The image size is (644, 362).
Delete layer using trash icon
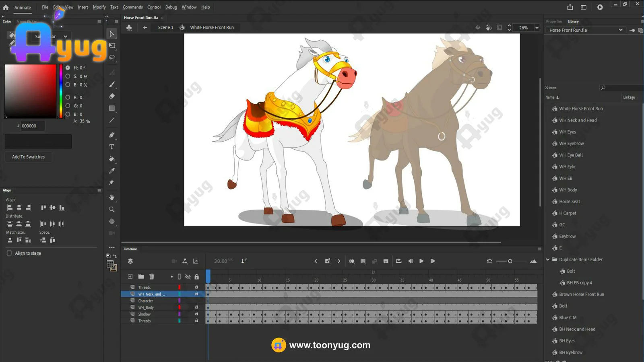(x=152, y=277)
